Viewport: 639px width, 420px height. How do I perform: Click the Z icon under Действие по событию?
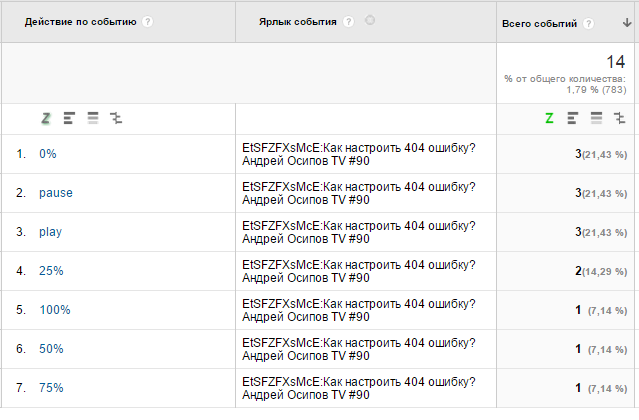point(46,118)
